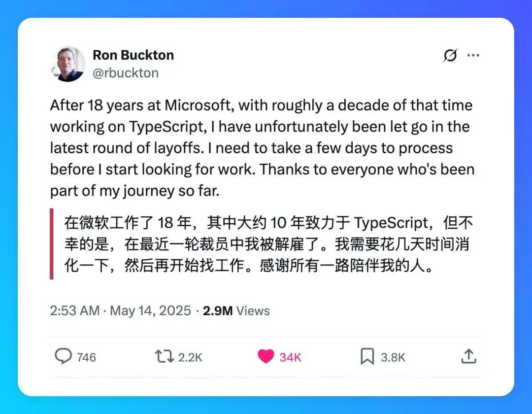The height and width of the screenshot is (414, 532).
Task: Click the May 14, 2025 date
Action: 150,311
